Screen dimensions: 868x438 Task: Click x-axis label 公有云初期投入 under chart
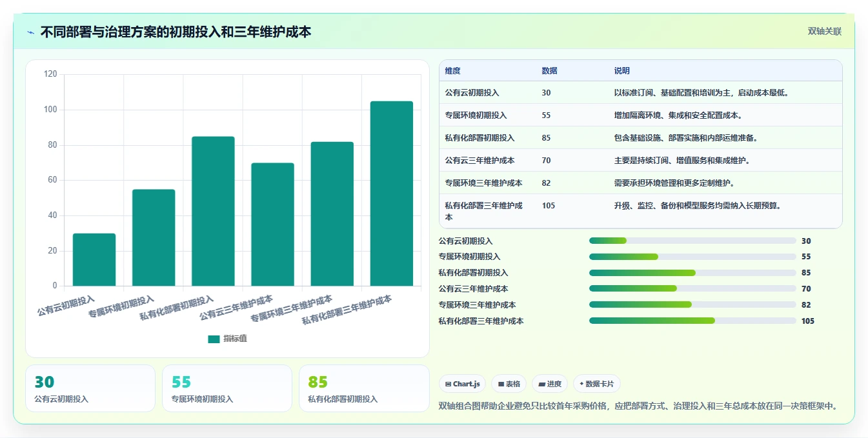(x=66, y=305)
